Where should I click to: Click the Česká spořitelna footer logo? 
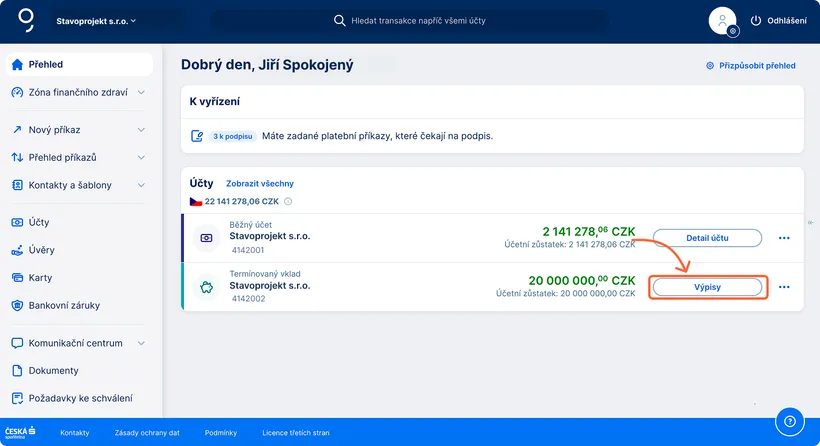click(20, 432)
